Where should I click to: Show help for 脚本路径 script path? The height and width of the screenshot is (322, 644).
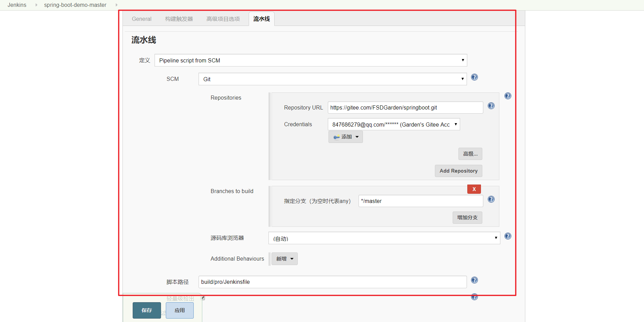pyautogui.click(x=474, y=280)
